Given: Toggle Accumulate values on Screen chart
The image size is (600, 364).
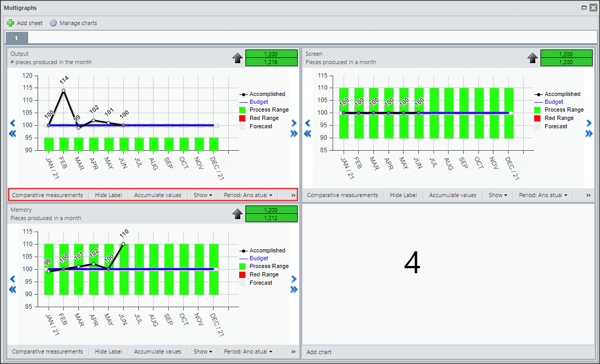Looking at the screenshot, I should [453, 195].
